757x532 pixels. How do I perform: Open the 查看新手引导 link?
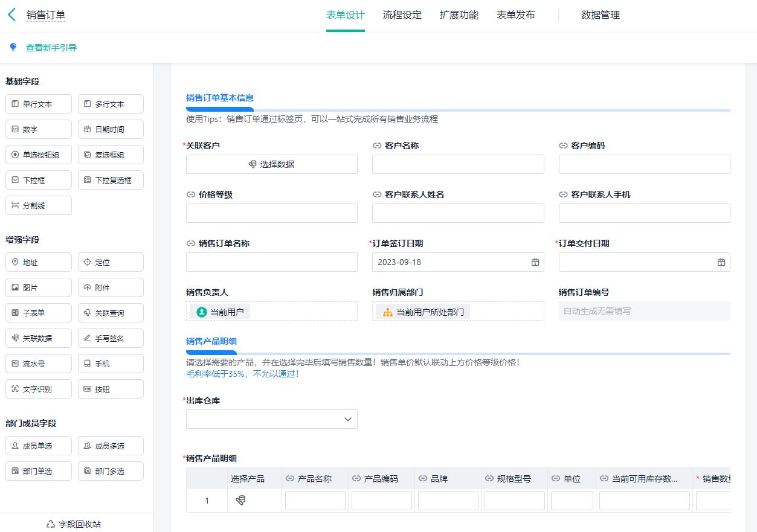51,48
